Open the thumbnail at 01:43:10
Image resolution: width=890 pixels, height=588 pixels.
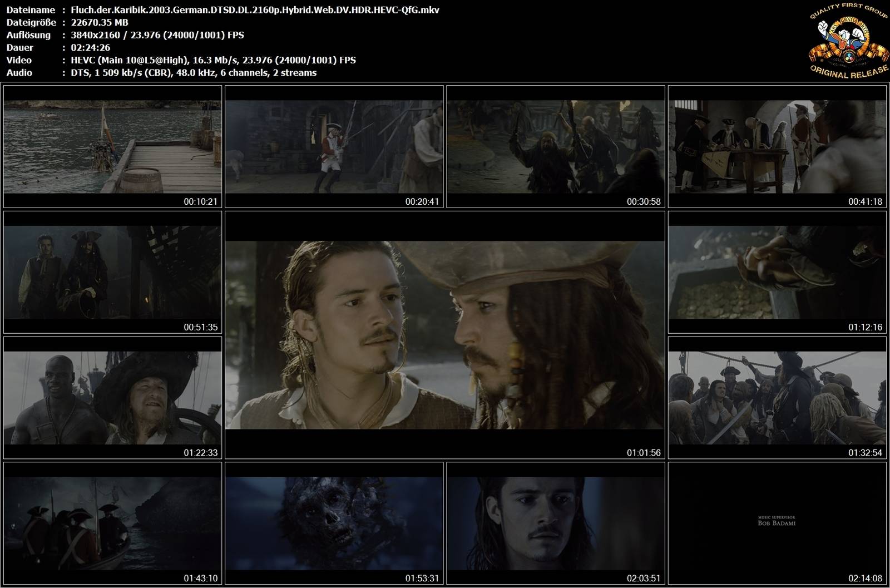pos(112,523)
